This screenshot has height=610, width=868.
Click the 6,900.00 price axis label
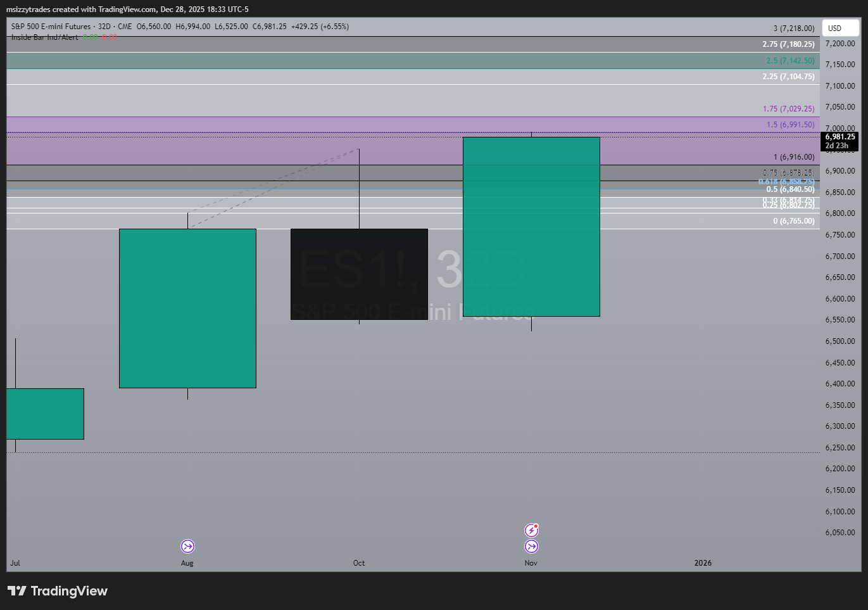coord(840,171)
